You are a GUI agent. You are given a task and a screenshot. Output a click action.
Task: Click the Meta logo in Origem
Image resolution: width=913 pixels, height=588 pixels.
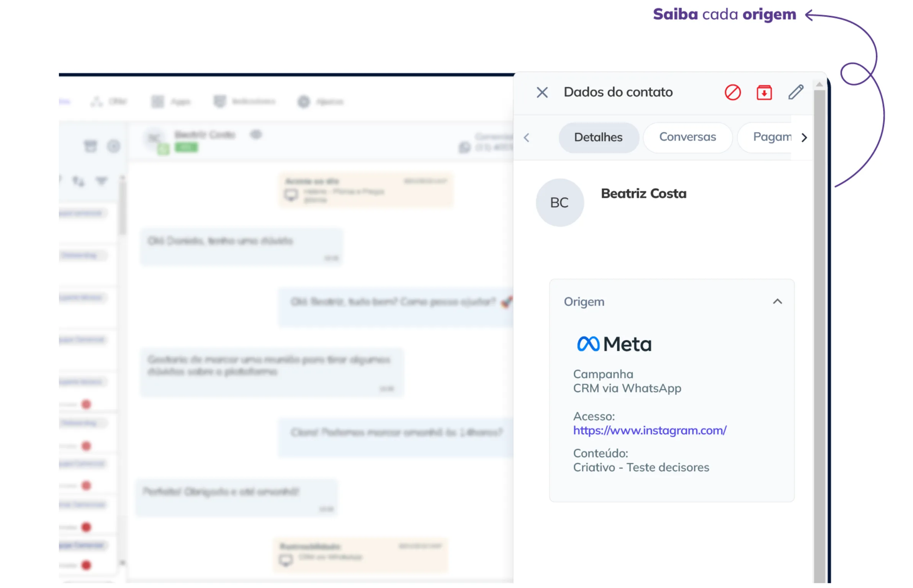(x=614, y=344)
